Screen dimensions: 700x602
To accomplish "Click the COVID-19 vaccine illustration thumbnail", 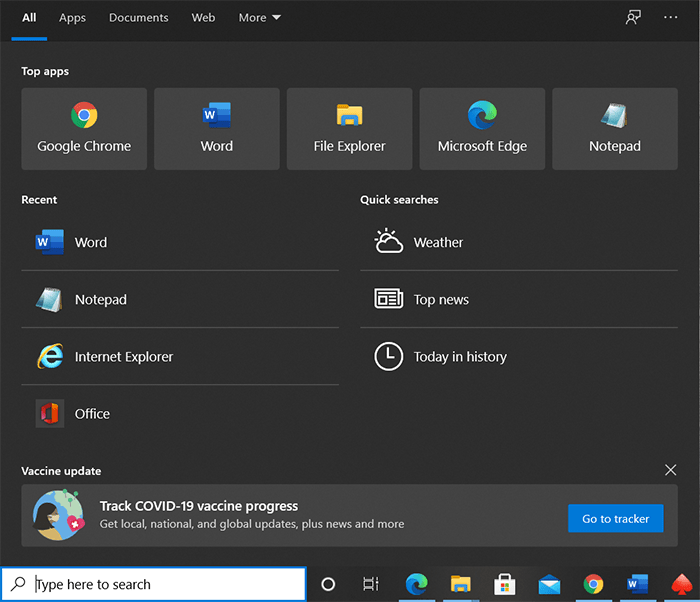I will tap(58, 515).
